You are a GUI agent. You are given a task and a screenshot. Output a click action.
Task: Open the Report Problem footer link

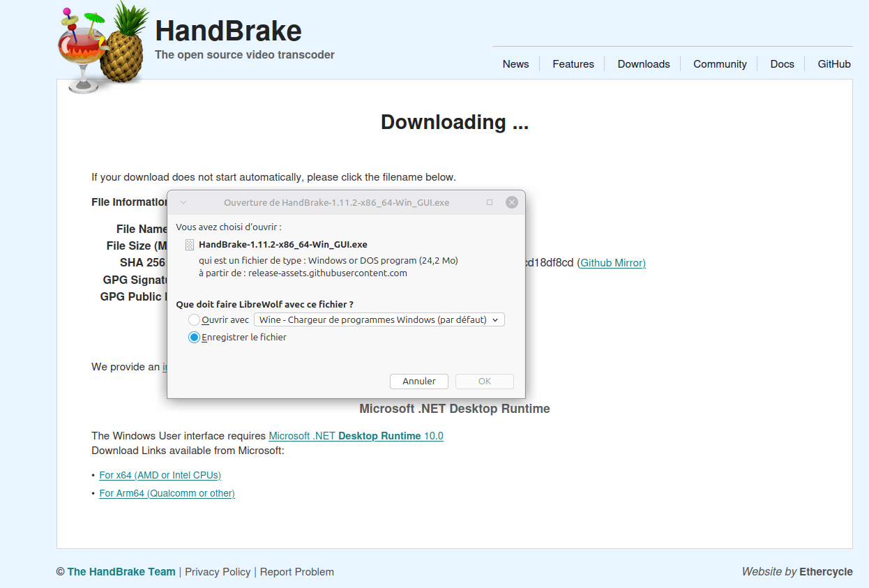tap(297, 571)
